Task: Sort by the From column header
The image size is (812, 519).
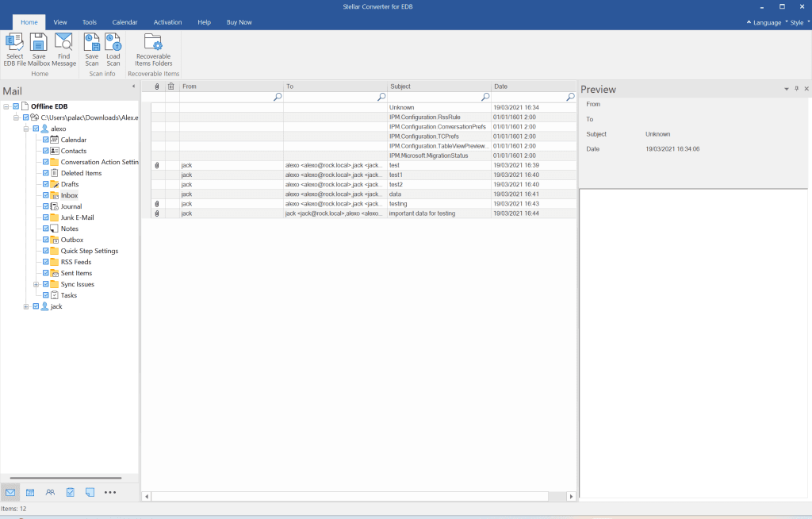Action: coord(232,86)
